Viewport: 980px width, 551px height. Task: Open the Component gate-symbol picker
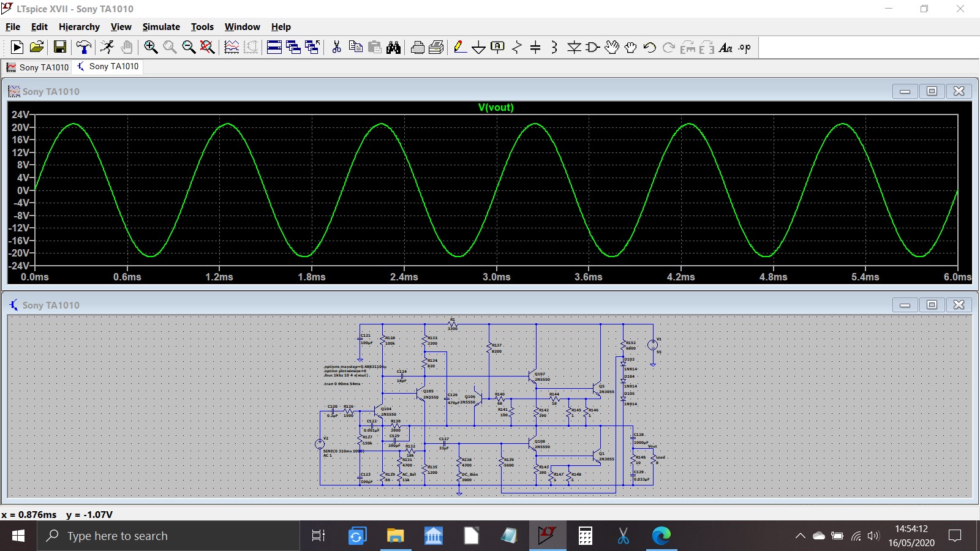(592, 47)
